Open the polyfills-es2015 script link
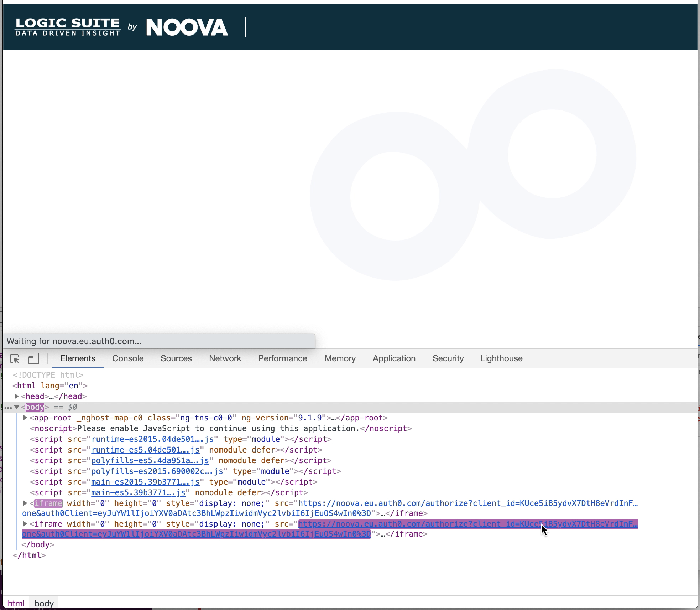The width and height of the screenshot is (700, 610). point(157,471)
